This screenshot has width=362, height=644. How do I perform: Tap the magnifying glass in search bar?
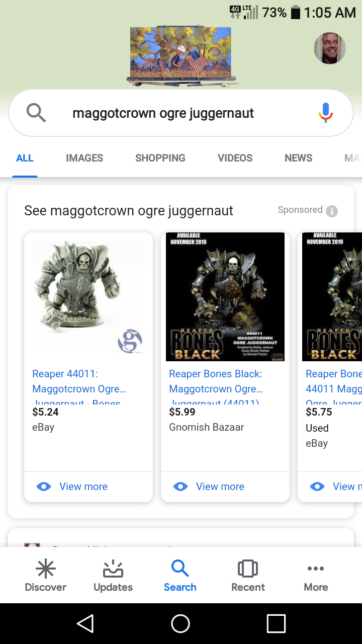pyautogui.click(x=36, y=113)
